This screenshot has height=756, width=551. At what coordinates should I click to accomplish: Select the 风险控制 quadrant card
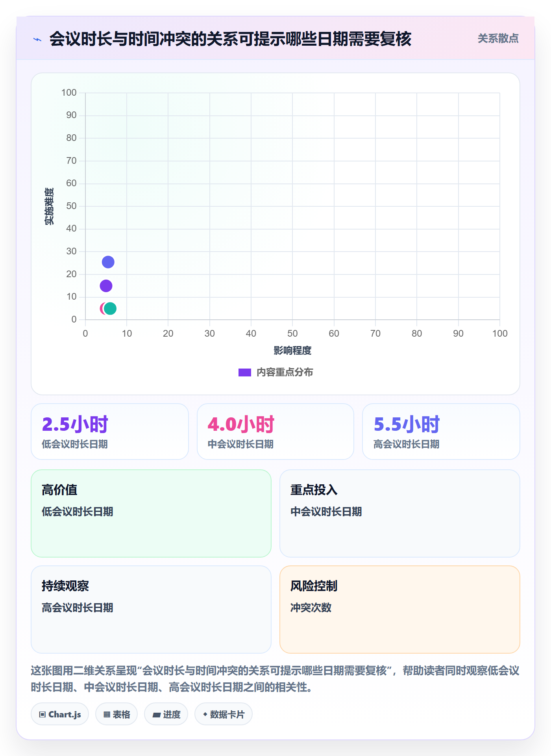tap(400, 610)
